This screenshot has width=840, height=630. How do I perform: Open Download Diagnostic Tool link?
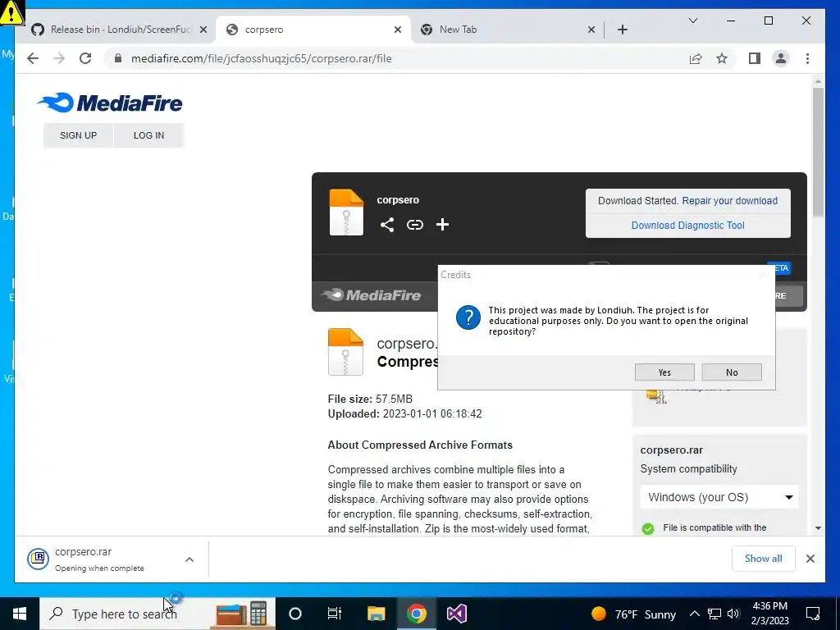688,226
